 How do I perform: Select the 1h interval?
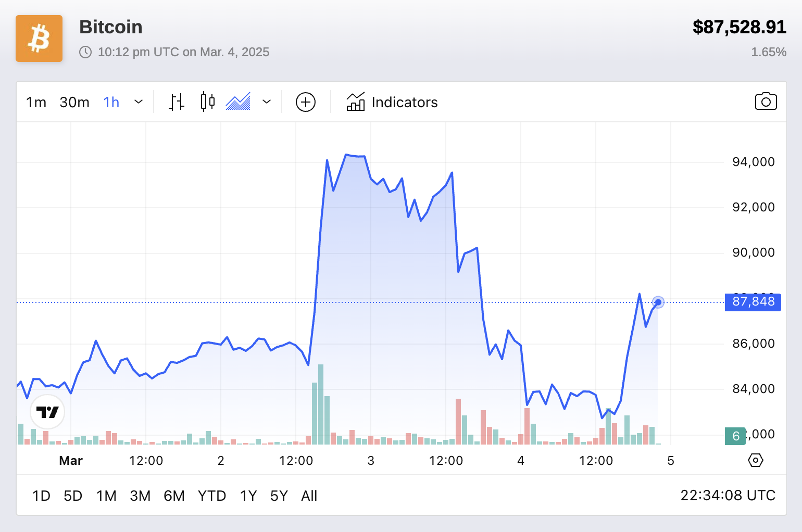pos(111,102)
